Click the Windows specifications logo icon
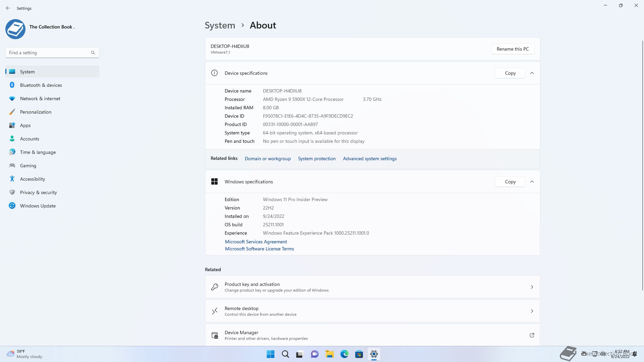 [x=214, y=182]
